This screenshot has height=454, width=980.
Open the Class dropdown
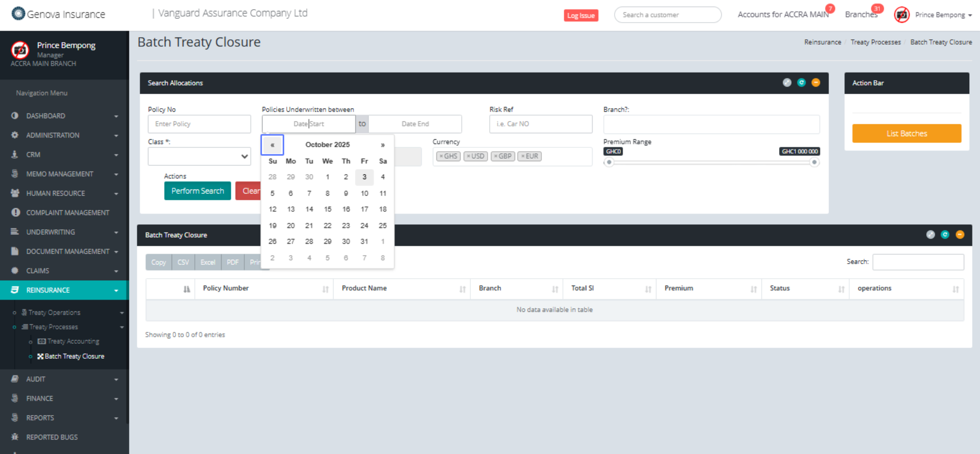pos(199,157)
